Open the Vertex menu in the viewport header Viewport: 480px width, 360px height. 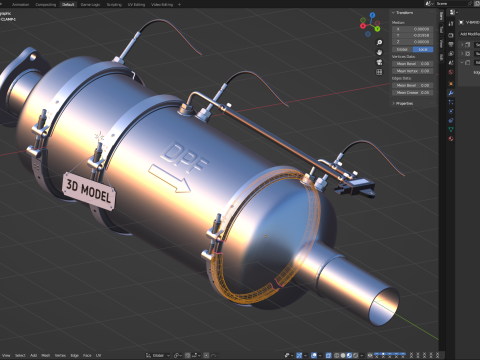coord(60,355)
